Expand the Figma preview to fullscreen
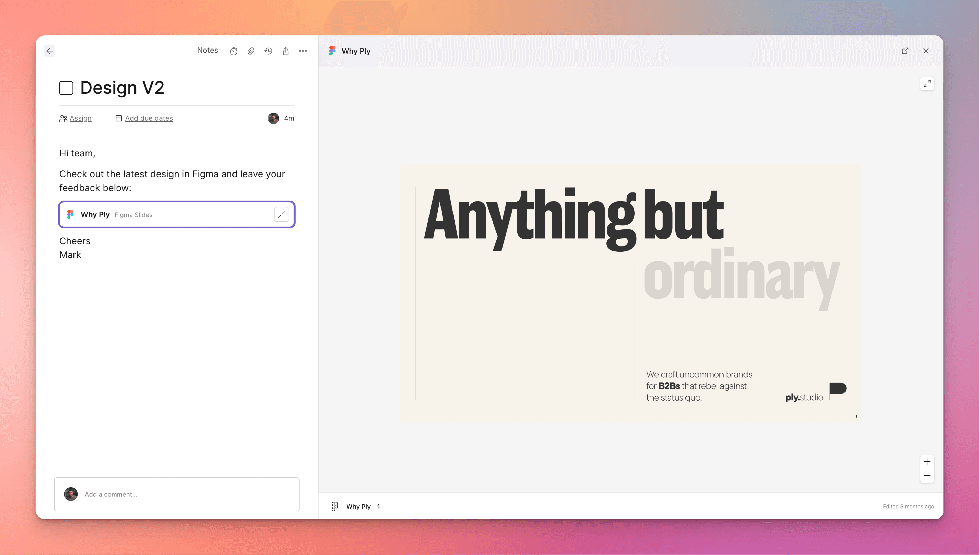The width and height of the screenshot is (980, 555). point(927,83)
